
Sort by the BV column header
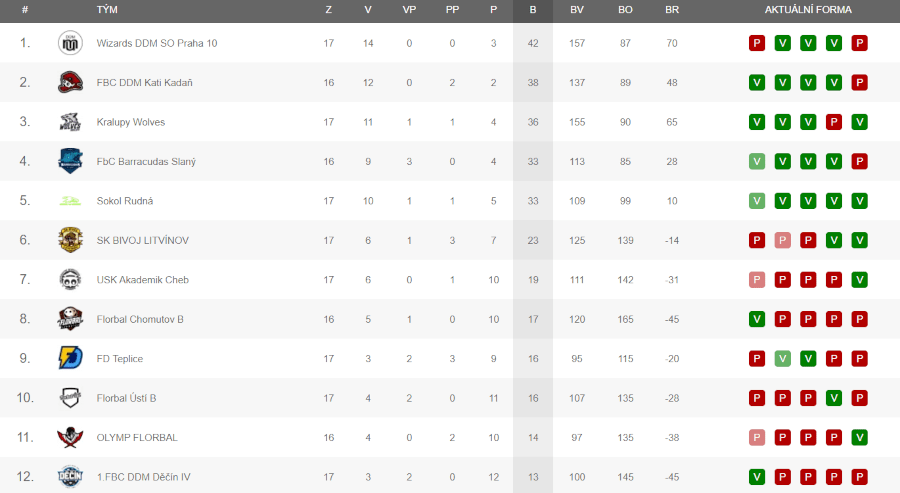click(577, 10)
